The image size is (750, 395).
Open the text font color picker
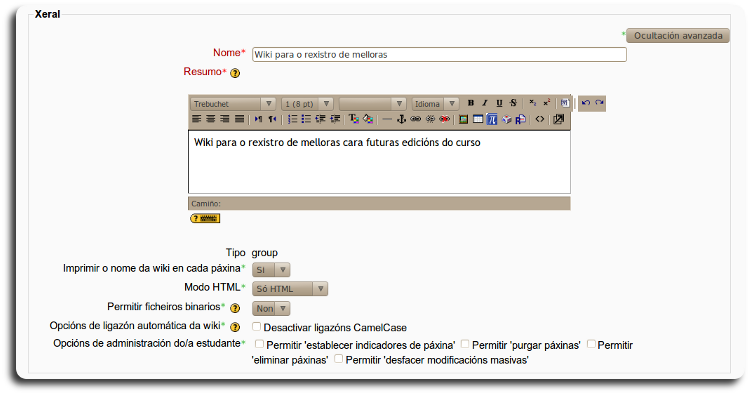[353, 119]
